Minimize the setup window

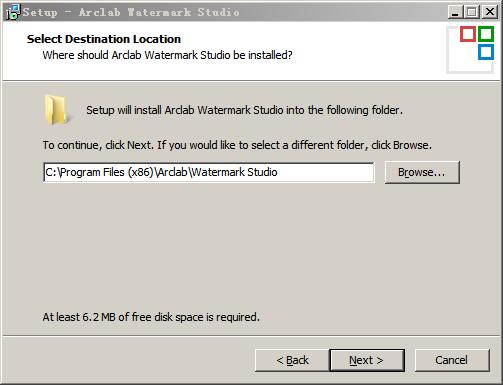pos(454,12)
